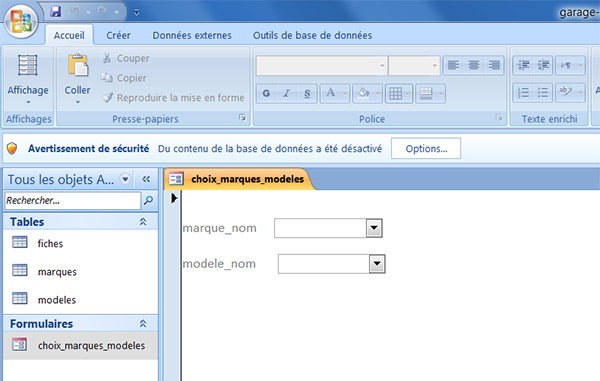The width and height of the screenshot is (600, 381).
Task: Collapse the Tables group
Action: (x=143, y=222)
